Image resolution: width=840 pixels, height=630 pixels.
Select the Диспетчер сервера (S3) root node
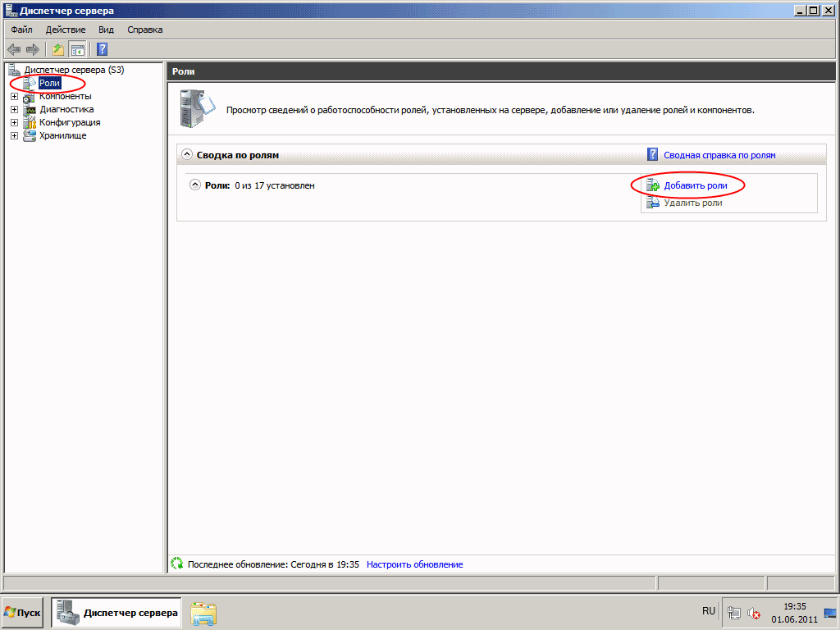click(x=74, y=70)
